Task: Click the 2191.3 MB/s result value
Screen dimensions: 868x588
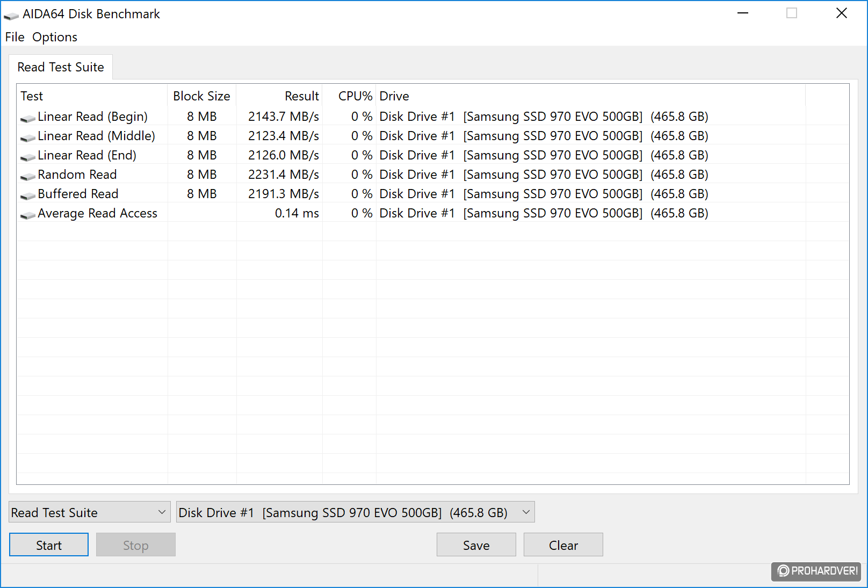Action: click(284, 194)
